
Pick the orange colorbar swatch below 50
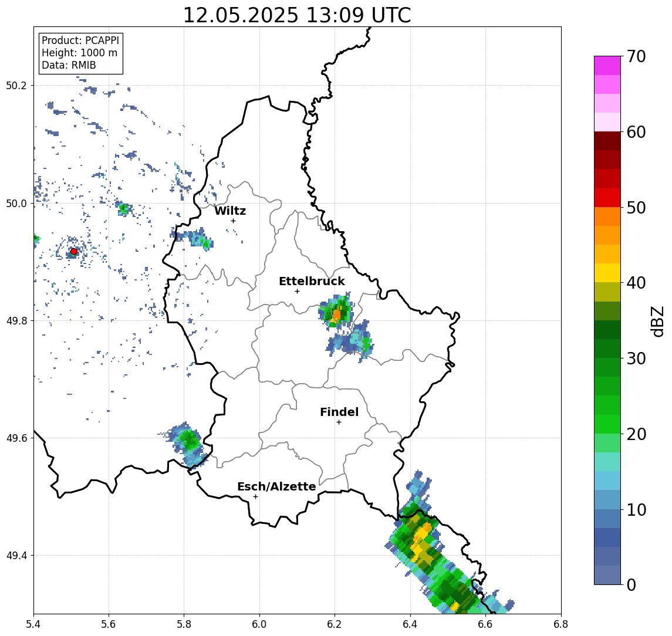pyautogui.click(x=607, y=216)
